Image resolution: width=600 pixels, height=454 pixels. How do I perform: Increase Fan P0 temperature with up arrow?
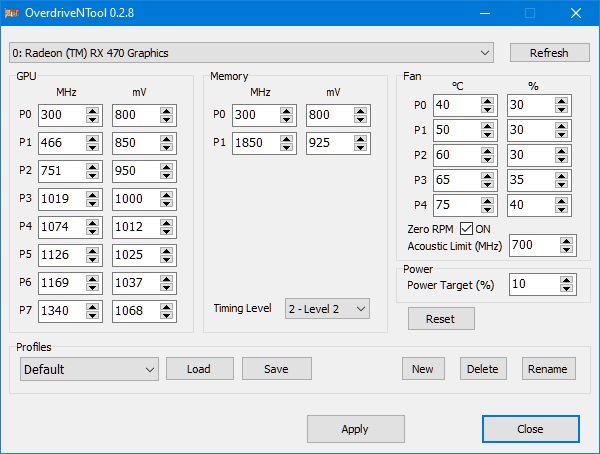tap(488, 101)
